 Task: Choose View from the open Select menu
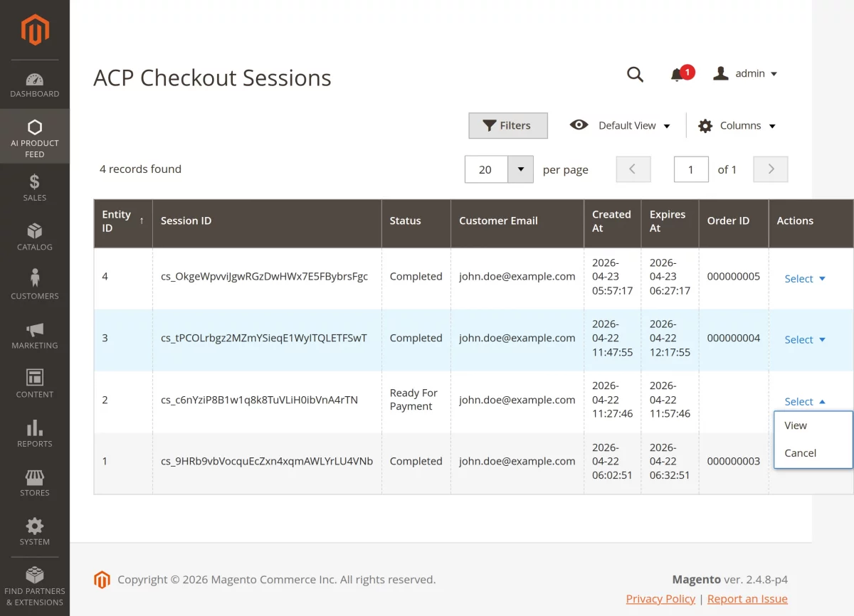click(x=796, y=425)
